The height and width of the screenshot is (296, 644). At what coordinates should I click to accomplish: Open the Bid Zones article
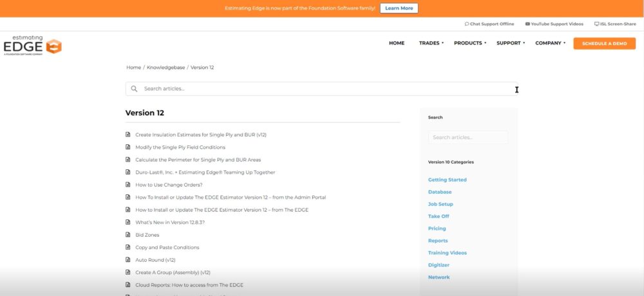coord(147,235)
